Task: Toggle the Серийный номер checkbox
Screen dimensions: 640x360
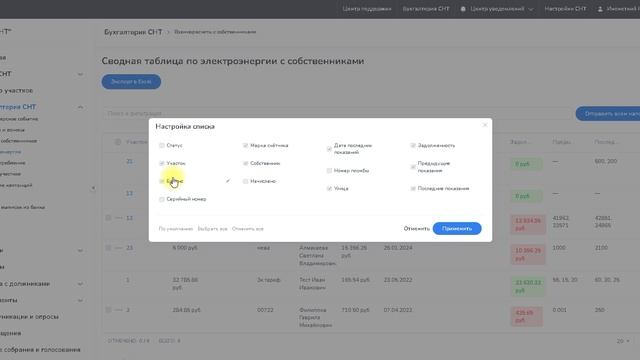Action: point(162,199)
